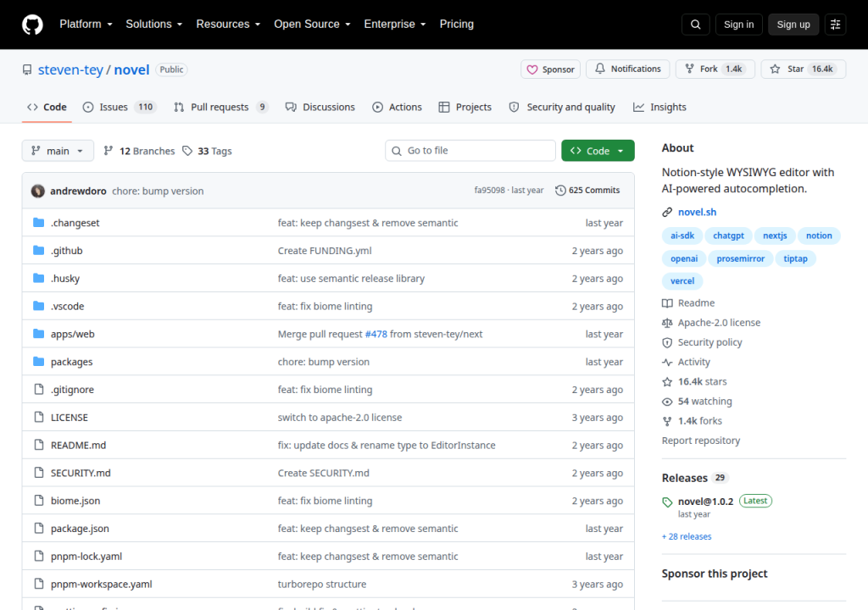868x610 pixels.
Task: Expand the Resources menu
Action: [228, 25]
